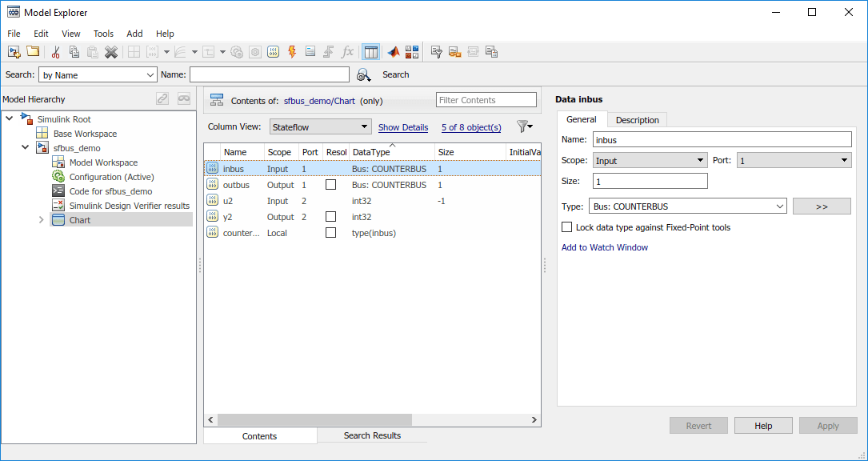Expand the Chart node in Model Hierarchy
This screenshot has width=868, height=461.
click(42, 220)
